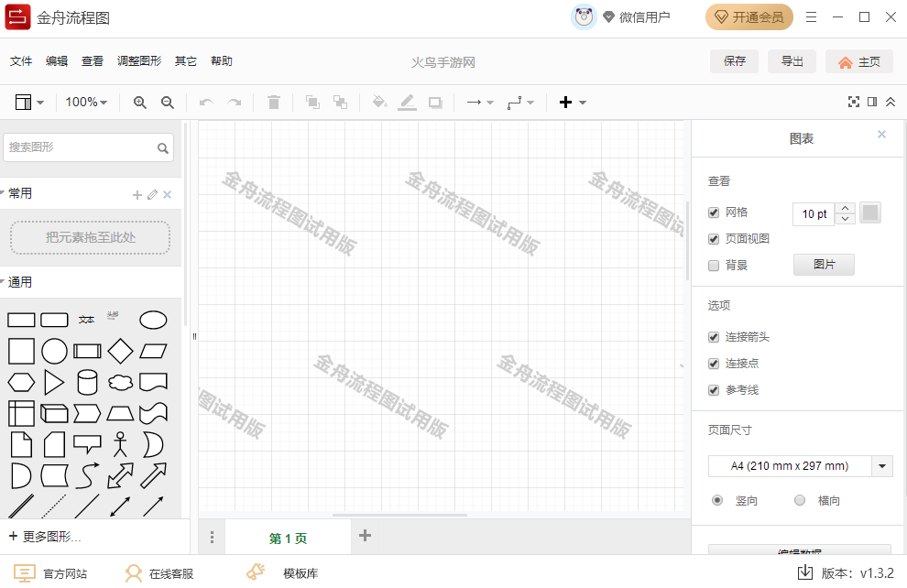Open the 其它 menu

186,61
